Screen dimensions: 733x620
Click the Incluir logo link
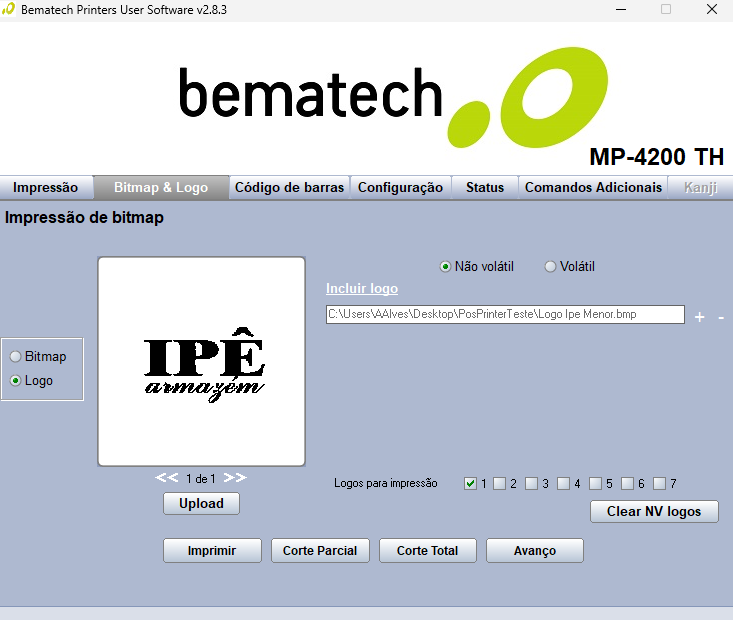(362, 288)
